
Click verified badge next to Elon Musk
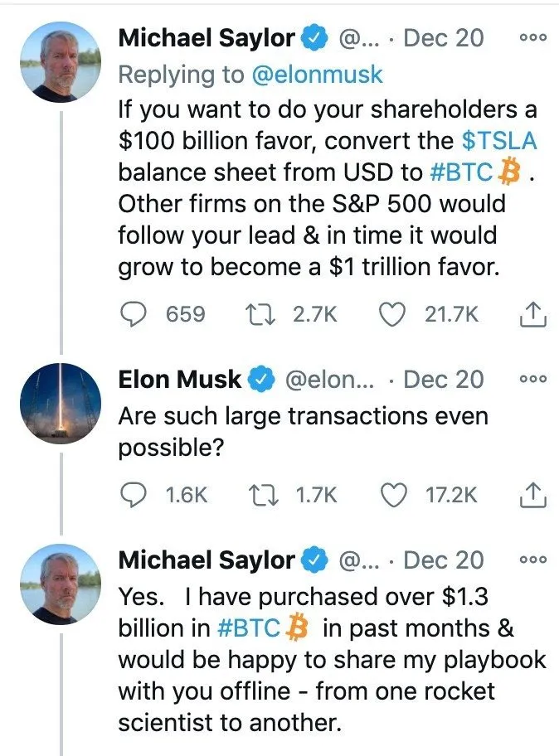click(260, 379)
